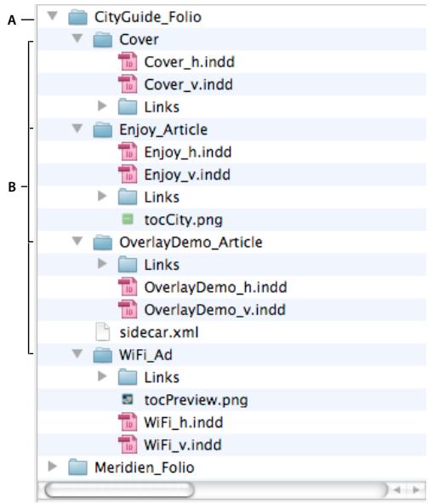Collapse the Enjoy_Article folder triangle

tap(77, 129)
